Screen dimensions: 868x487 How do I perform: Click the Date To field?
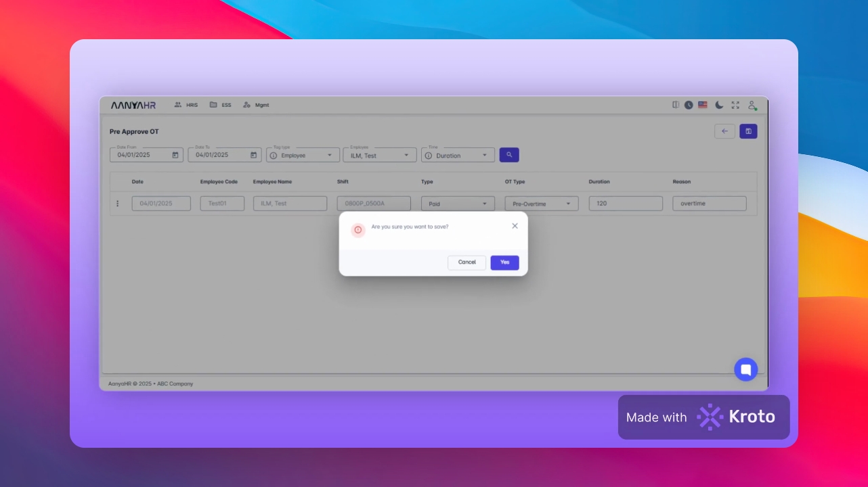(225, 155)
